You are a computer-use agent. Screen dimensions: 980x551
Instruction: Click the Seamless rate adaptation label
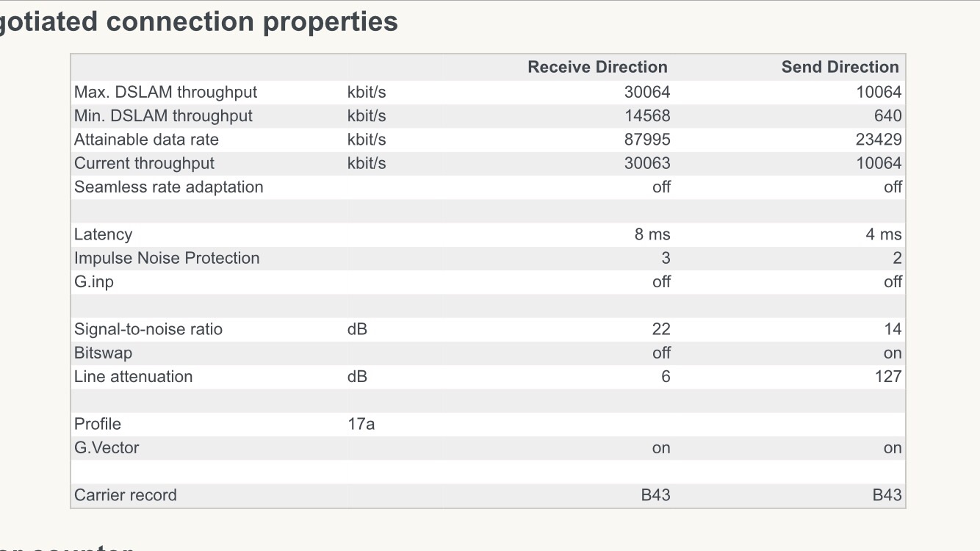(x=168, y=187)
